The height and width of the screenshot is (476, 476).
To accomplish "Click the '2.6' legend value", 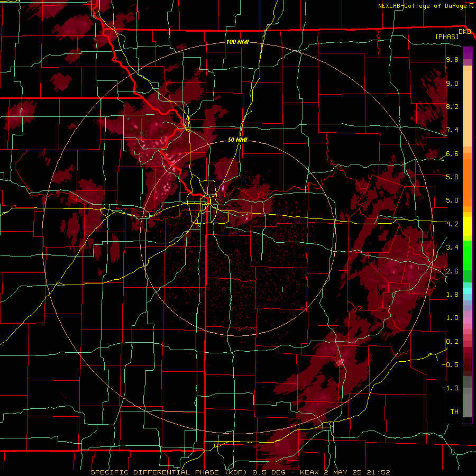I will coord(452,271).
